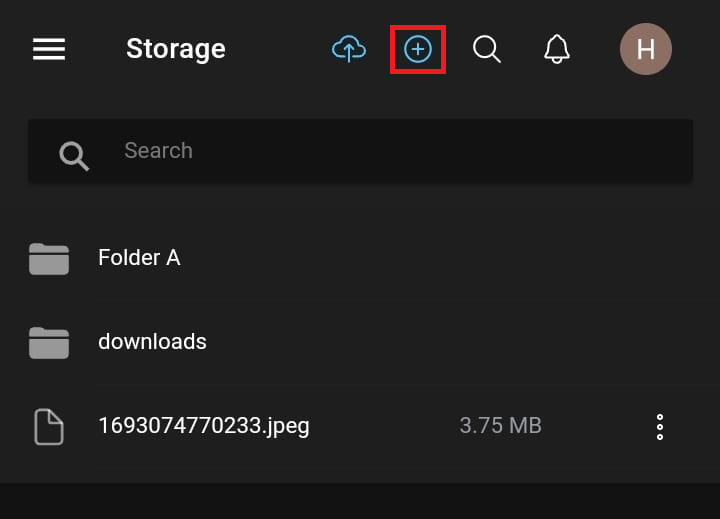
Task: Click the file icon beside 1693074770233.jpeg
Action: click(49, 426)
